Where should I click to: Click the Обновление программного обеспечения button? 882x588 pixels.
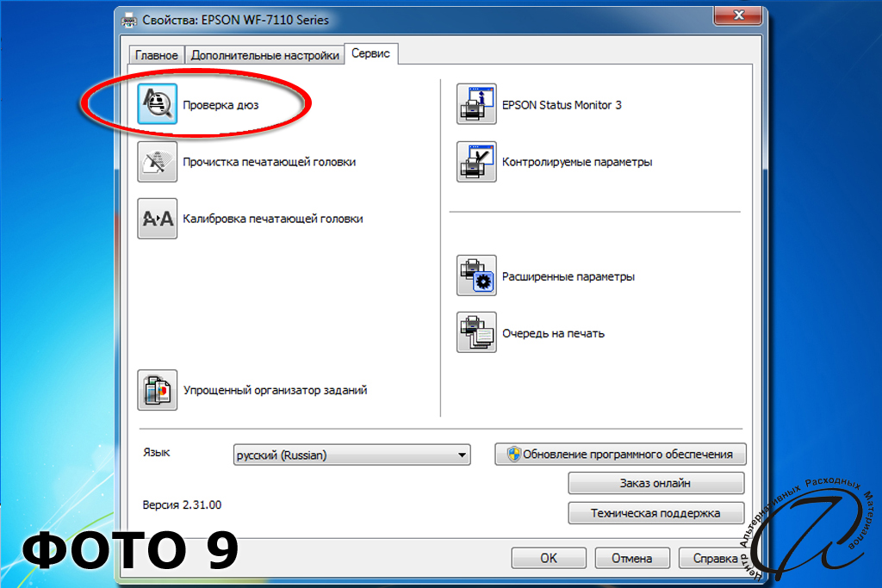tap(620, 455)
